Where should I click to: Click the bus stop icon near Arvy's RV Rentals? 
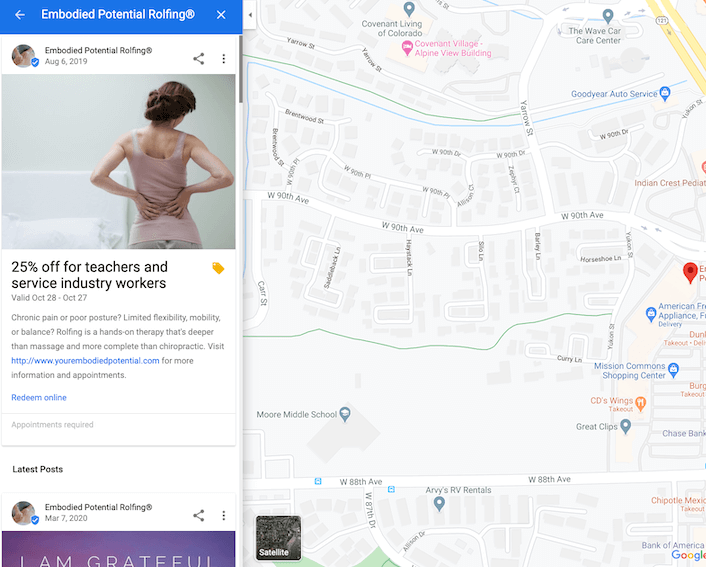(x=391, y=489)
